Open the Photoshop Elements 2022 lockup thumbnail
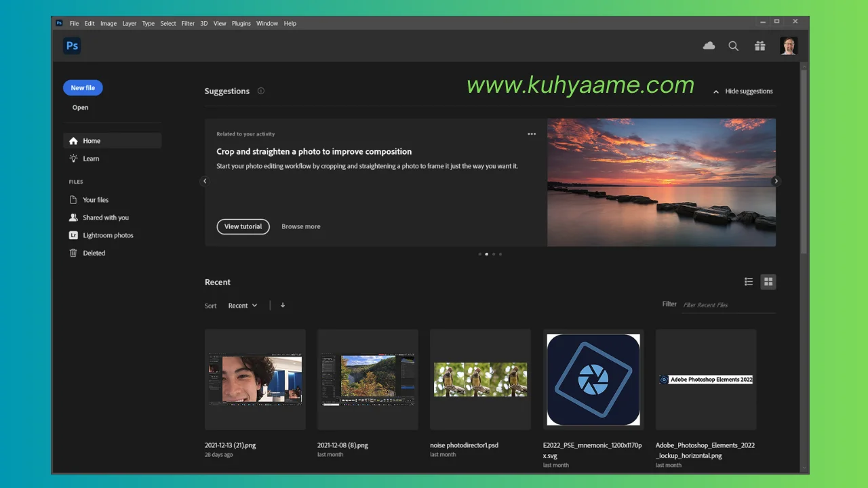 click(x=706, y=380)
